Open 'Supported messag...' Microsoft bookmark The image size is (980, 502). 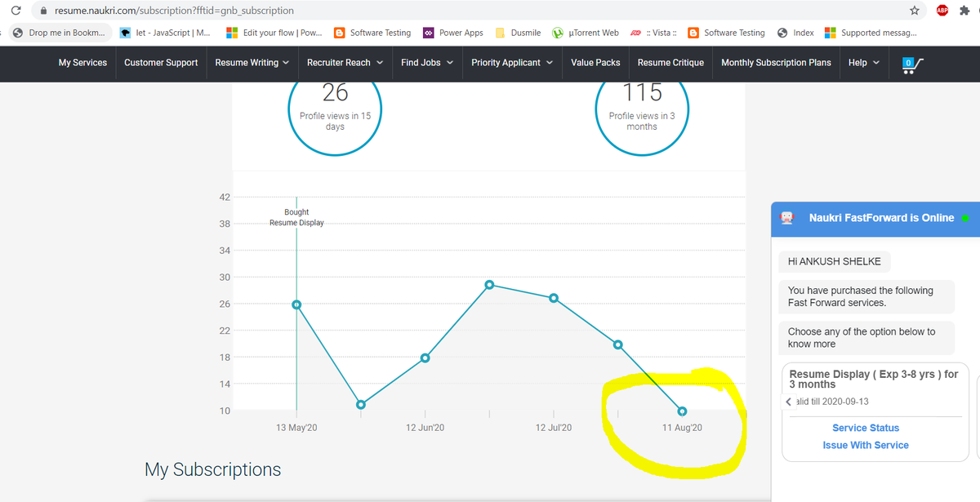[x=871, y=33]
